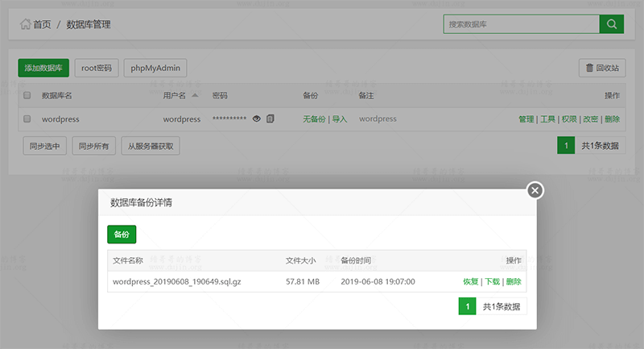Copy the wordpress password with clipboard icon
This screenshot has height=349, width=644.
pyautogui.click(x=270, y=118)
